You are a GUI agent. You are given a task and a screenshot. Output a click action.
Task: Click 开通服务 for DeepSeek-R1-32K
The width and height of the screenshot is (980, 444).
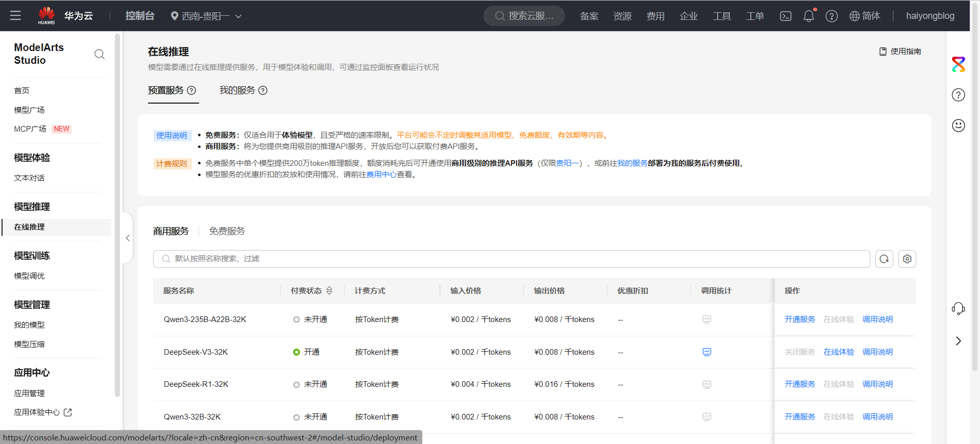click(800, 384)
